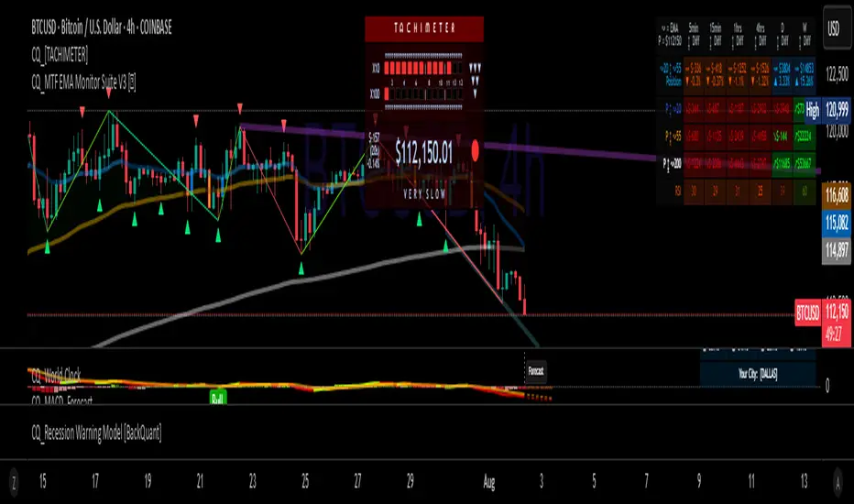Toggle the A auto-scale button

[838, 482]
